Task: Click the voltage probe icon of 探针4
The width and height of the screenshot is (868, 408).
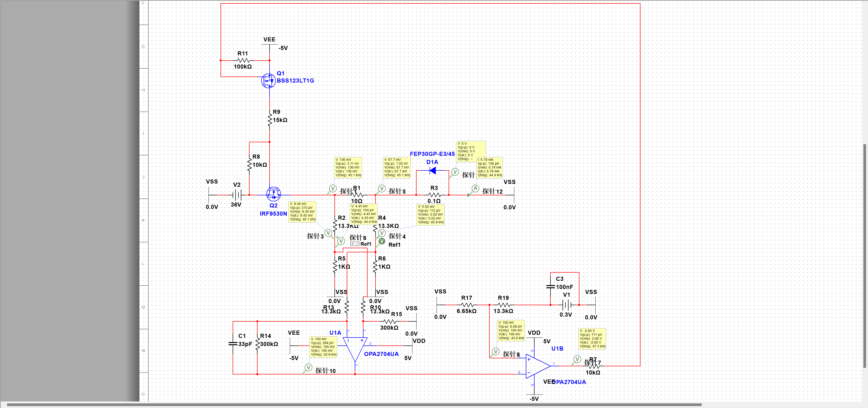Action: pos(382,233)
